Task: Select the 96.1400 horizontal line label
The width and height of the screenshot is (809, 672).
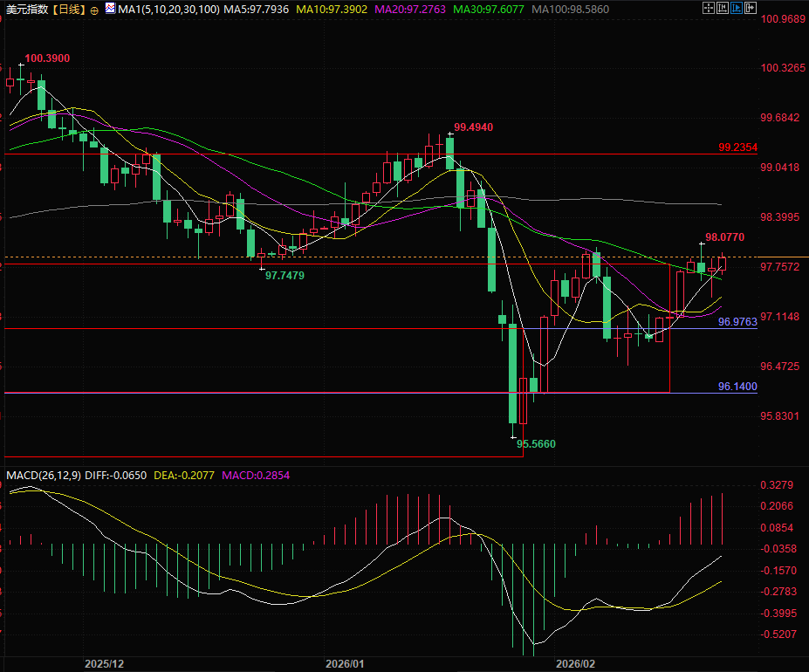Action: pyautogui.click(x=737, y=387)
